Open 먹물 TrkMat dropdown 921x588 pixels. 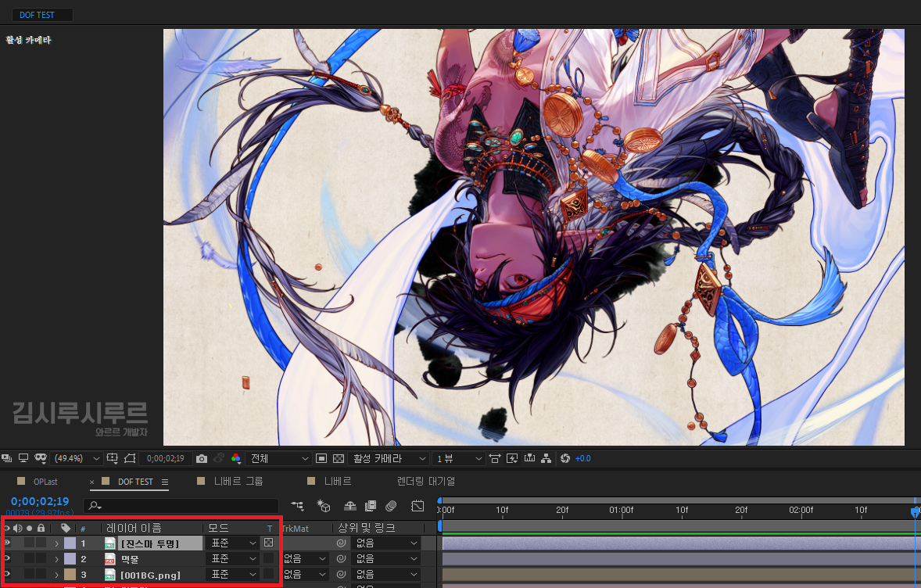(x=305, y=558)
